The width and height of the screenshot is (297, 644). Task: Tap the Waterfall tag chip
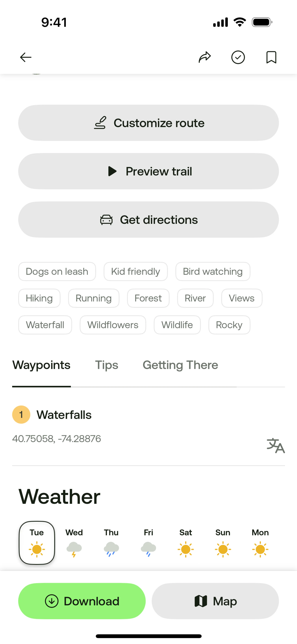45,325
